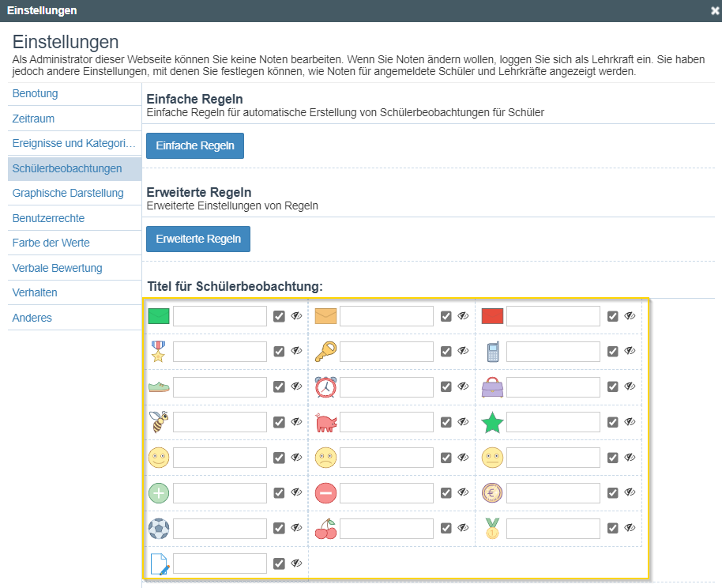Close the Einstellungen dialog

[x=715, y=10]
